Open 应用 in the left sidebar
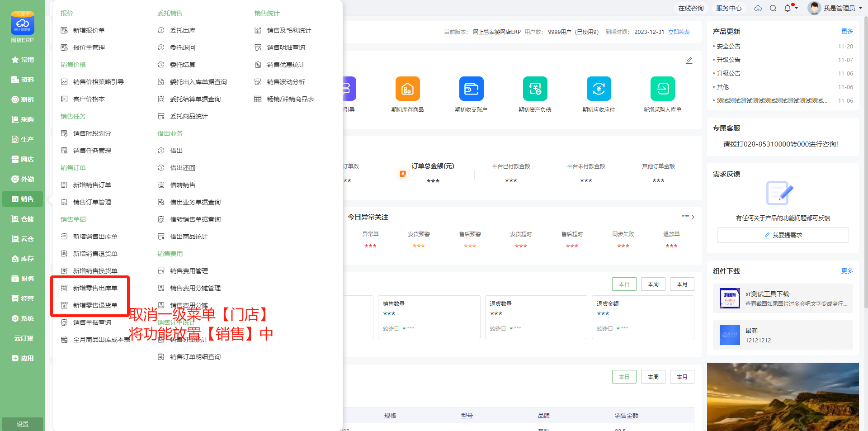868x431 pixels. coord(23,358)
